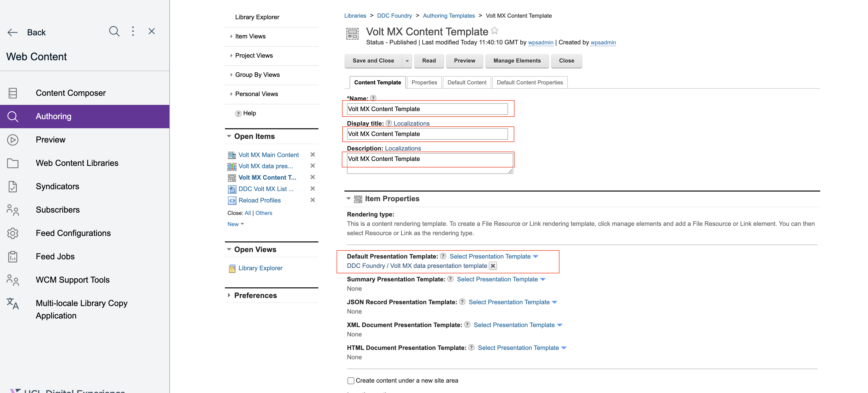Screen dimensions: 868x393
Task: Open the search in the Web Content sidebar
Action: coord(114,31)
